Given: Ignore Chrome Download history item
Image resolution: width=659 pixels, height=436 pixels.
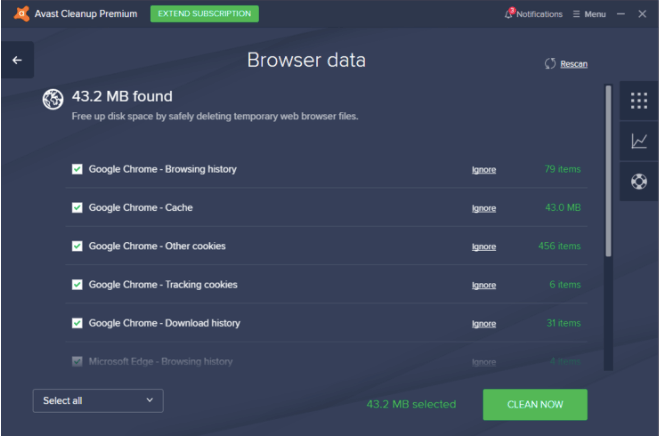Looking at the screenshot, I should pos(484,323).
